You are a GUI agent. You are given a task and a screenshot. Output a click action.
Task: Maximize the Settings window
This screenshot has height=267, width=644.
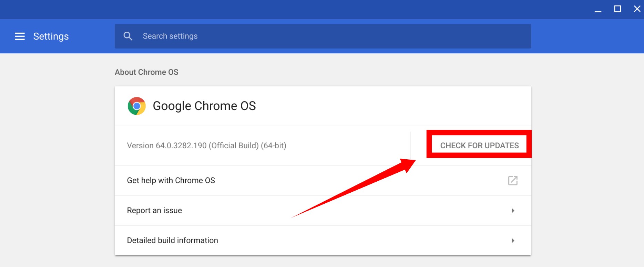617,9
